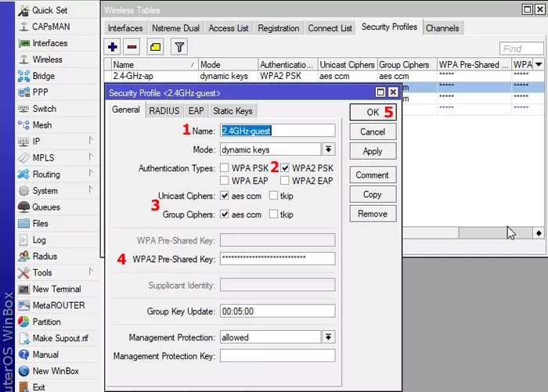Expand the IP submenu arrow
The image size is (548, 392).
91,141
